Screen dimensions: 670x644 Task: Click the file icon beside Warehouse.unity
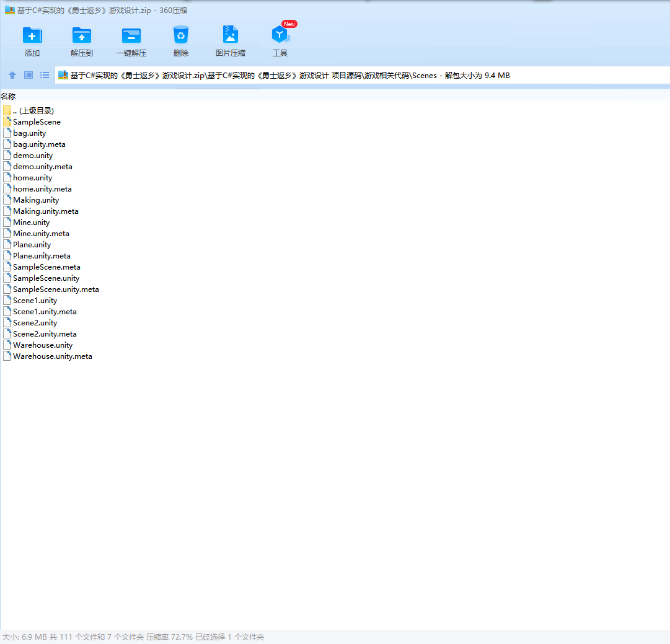pos(7,345)
